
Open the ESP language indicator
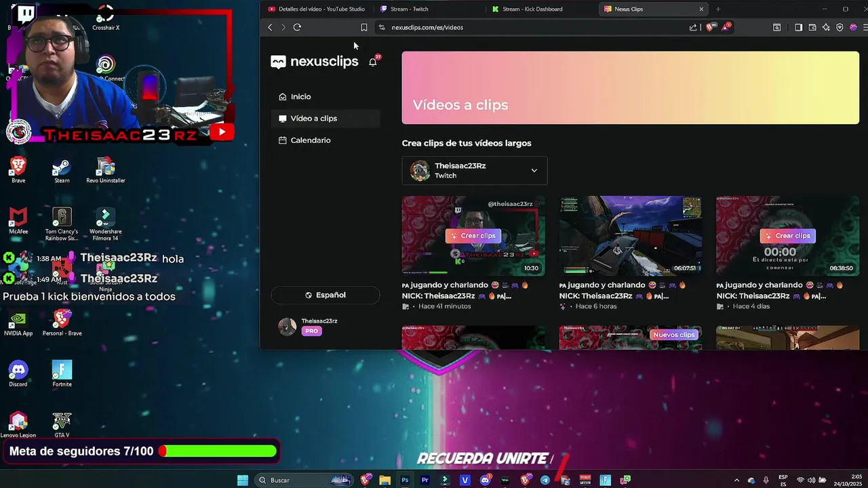pos(783,481)
